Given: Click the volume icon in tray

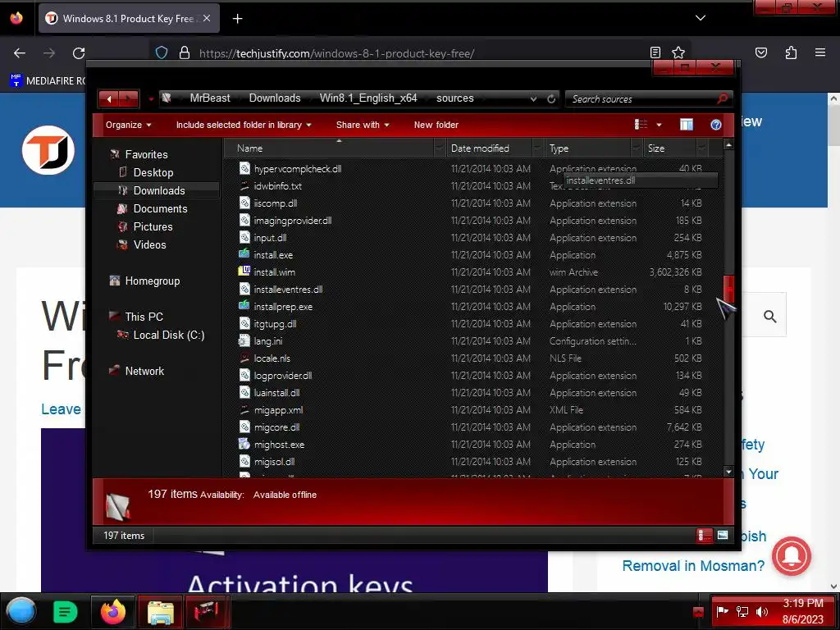Looking at the screenshot, I should pyautogui.click(x=761, y=612).
